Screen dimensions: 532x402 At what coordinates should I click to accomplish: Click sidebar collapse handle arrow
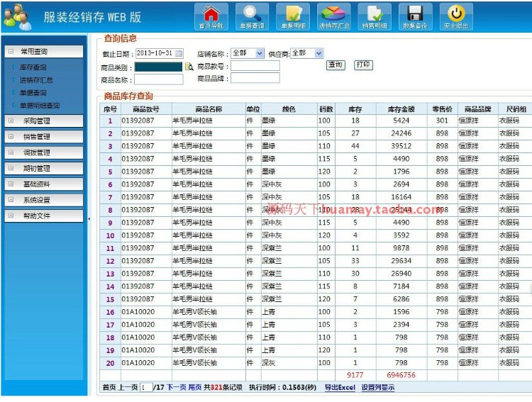[x=89, y=219]
